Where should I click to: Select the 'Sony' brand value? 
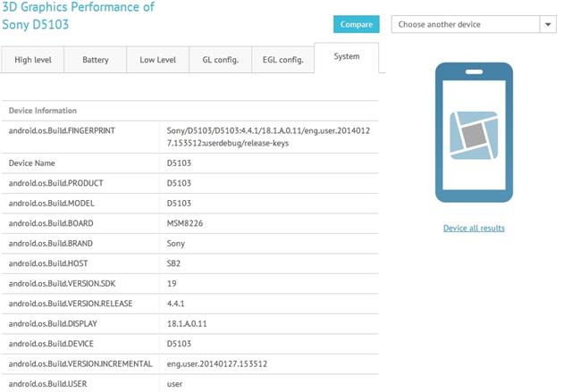pos(176,244)
